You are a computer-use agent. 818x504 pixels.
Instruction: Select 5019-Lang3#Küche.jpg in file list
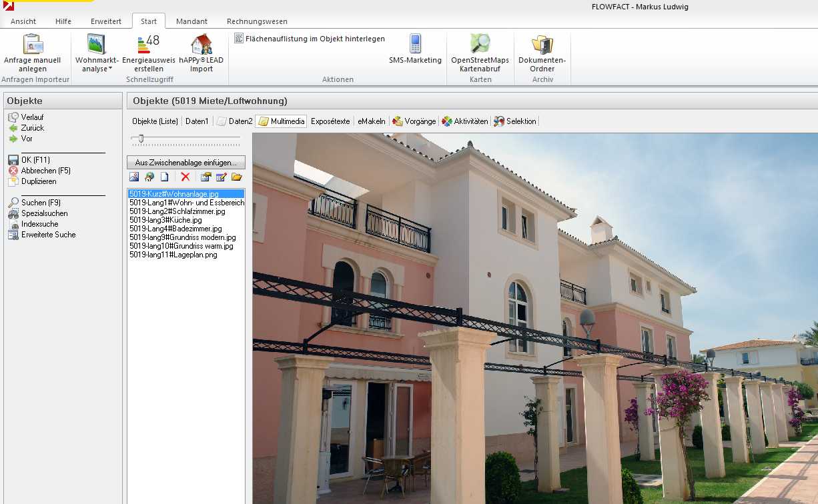click(165, 220)
